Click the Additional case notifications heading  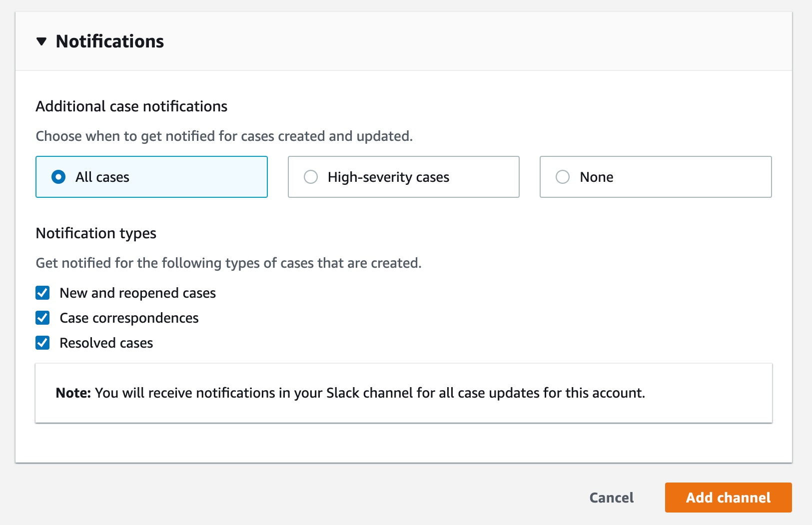click(x=131, y=106)
